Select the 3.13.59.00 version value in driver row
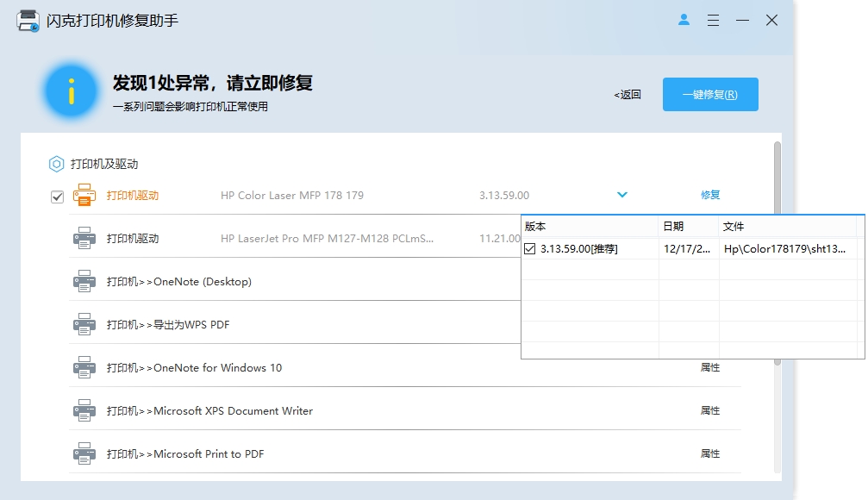 (x=504, y=196)
